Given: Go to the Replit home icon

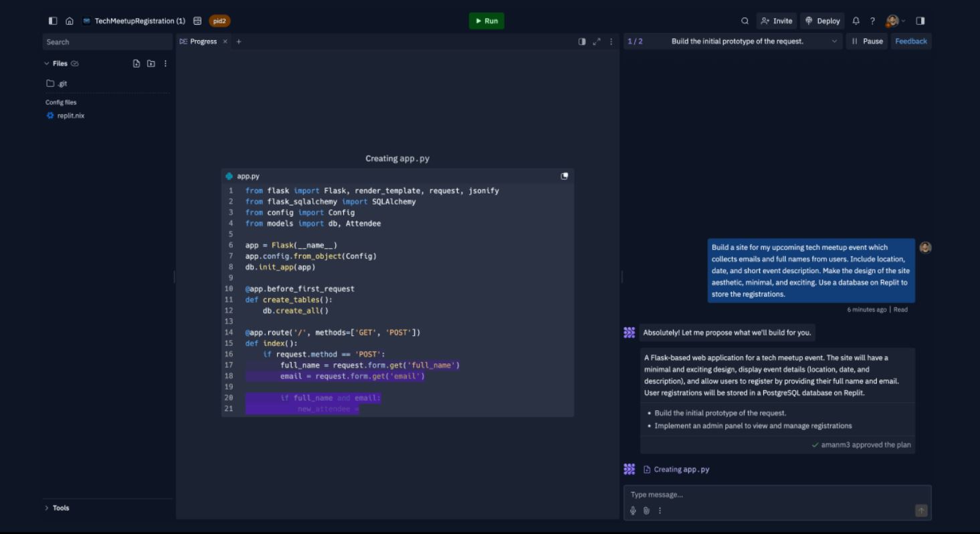Looking at the screenshot, I should pos(70,21).
